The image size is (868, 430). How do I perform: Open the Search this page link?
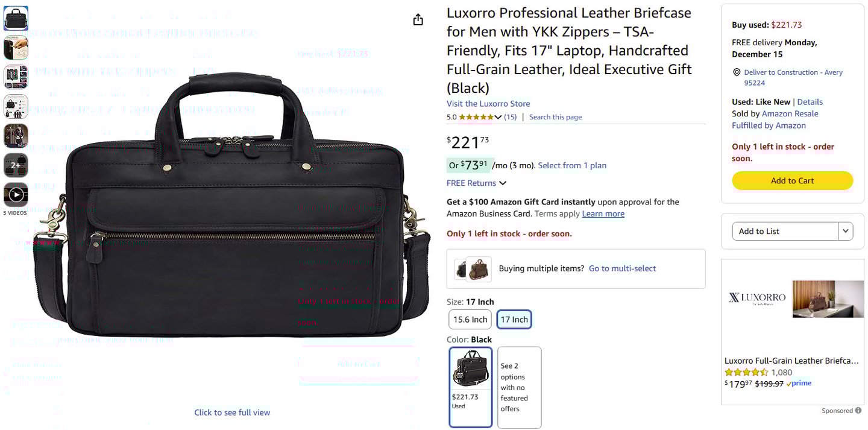555,117
